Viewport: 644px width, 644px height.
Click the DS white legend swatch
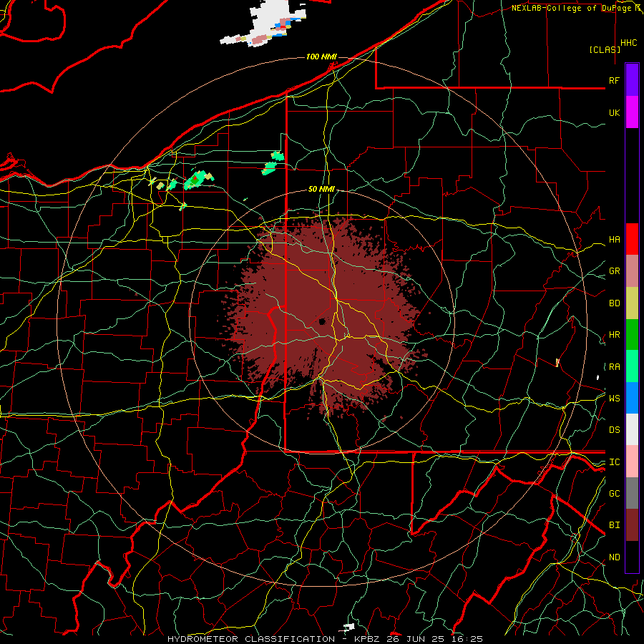tap(632, 429)
